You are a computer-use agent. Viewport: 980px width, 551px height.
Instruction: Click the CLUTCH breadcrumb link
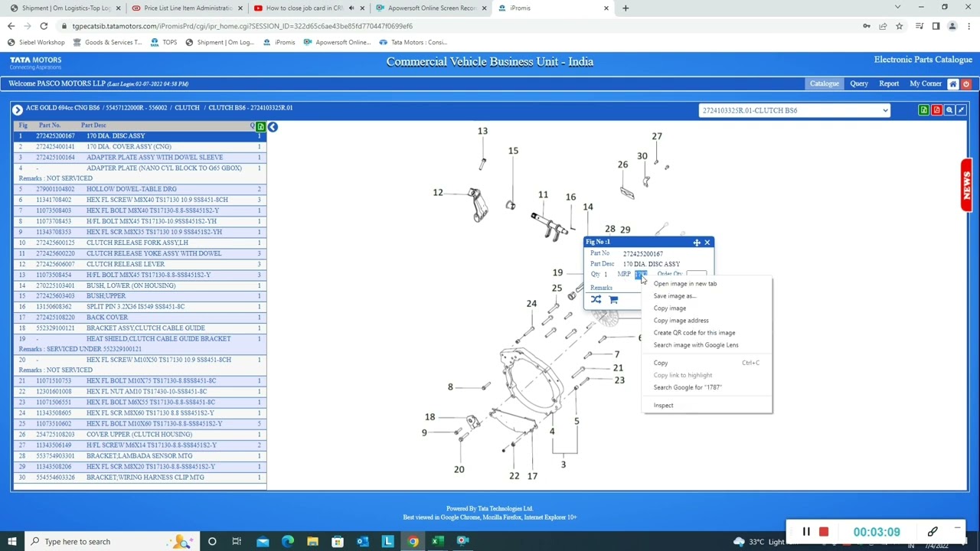point(187,108)
